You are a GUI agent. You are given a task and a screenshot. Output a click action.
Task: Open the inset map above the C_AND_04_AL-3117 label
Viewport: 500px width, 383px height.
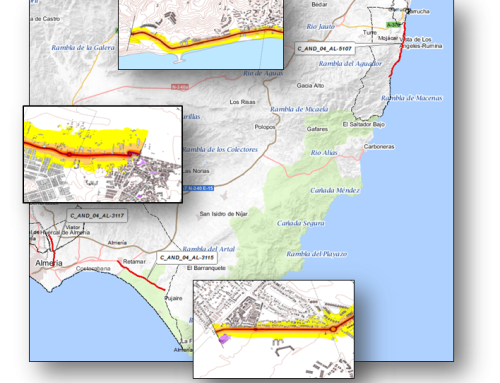103,154
